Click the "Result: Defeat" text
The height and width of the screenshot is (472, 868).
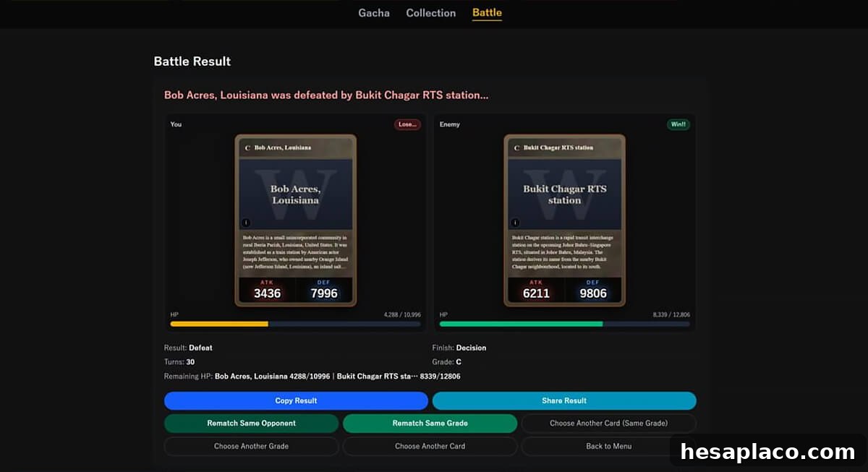click(x=188, y=348)
